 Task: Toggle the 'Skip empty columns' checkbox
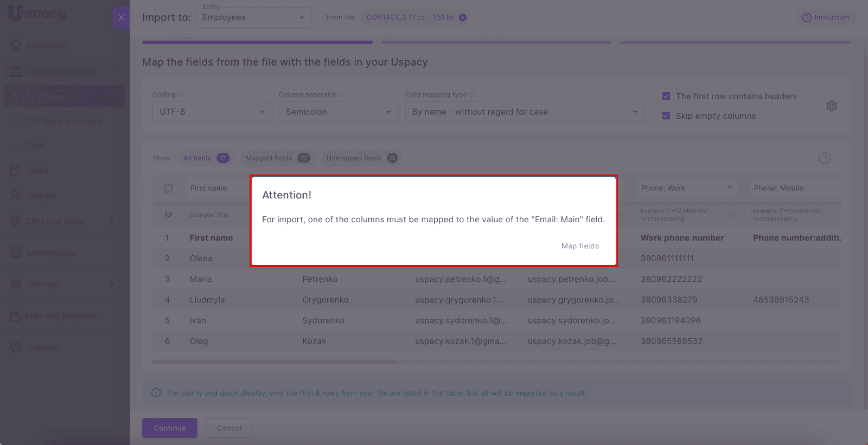click(x=666, y=116)
